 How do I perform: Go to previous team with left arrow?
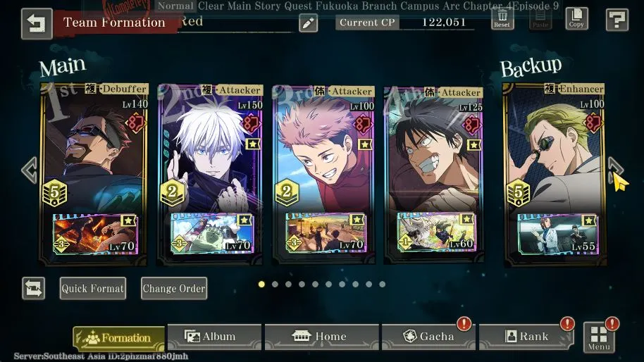click(30, 170)
